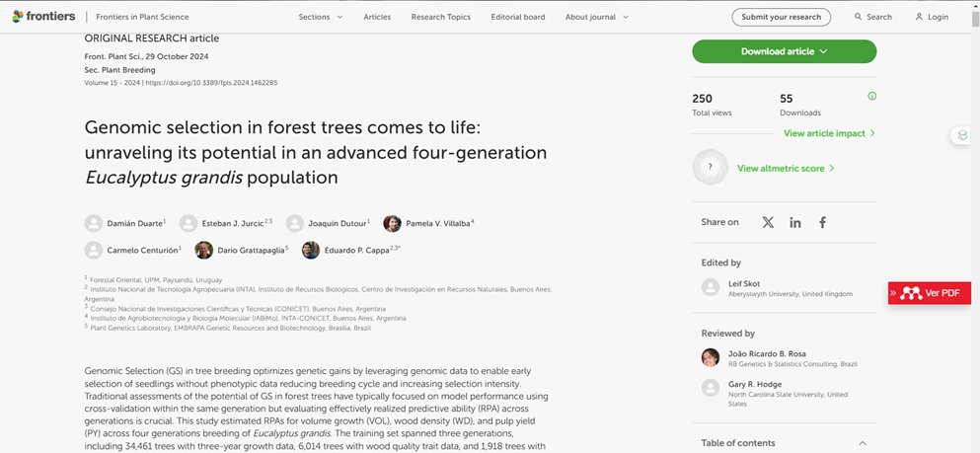This screenshot has height=453, width=980.
Task: Click the search magnifier icon
Action: point(859,17)
